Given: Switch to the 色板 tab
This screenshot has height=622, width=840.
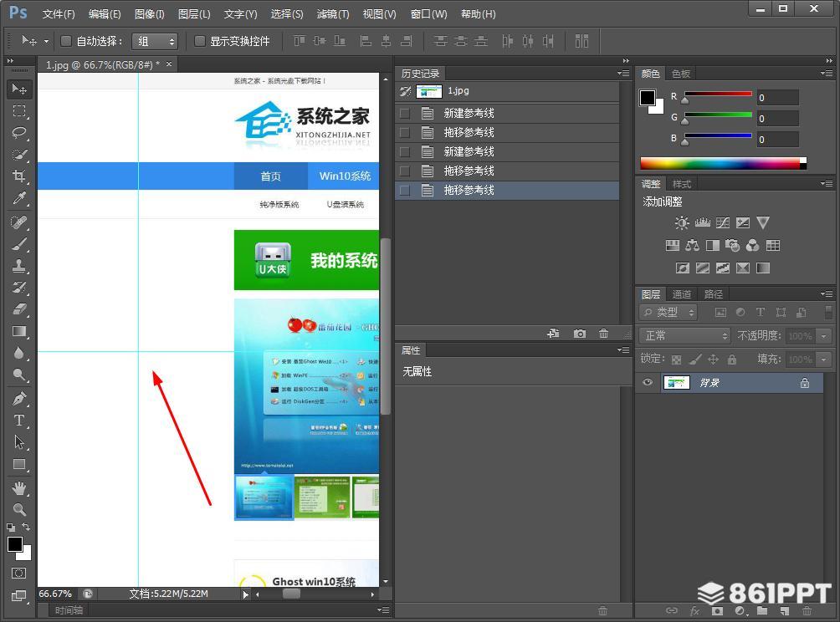Looking at the screenshot, I should click(681, 74).
